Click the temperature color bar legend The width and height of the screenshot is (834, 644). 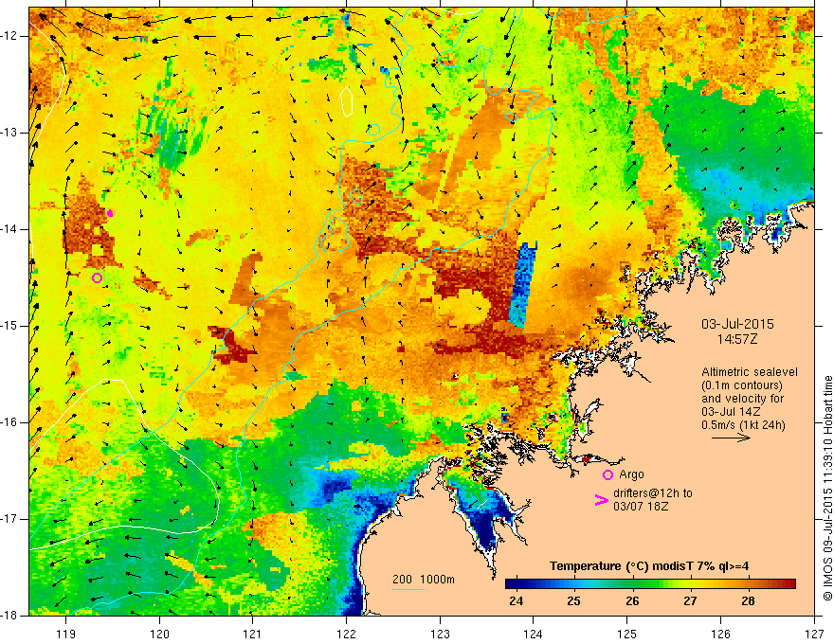tap(650, 583)
